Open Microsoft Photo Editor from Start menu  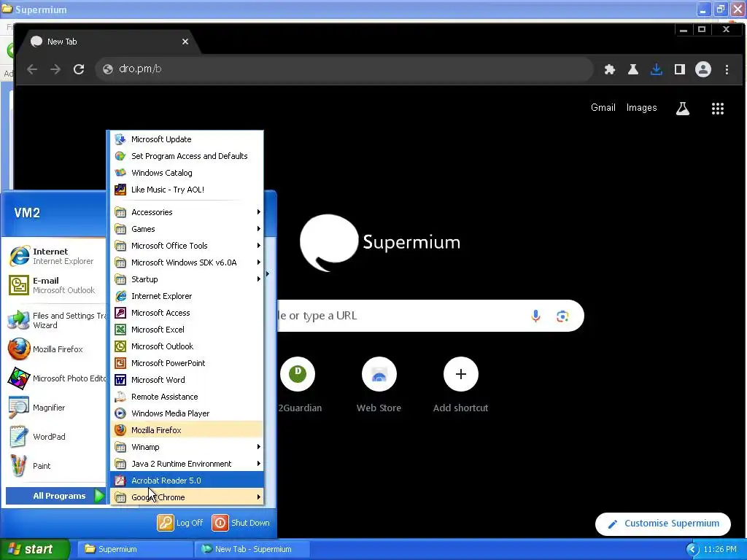pos(55,378)
